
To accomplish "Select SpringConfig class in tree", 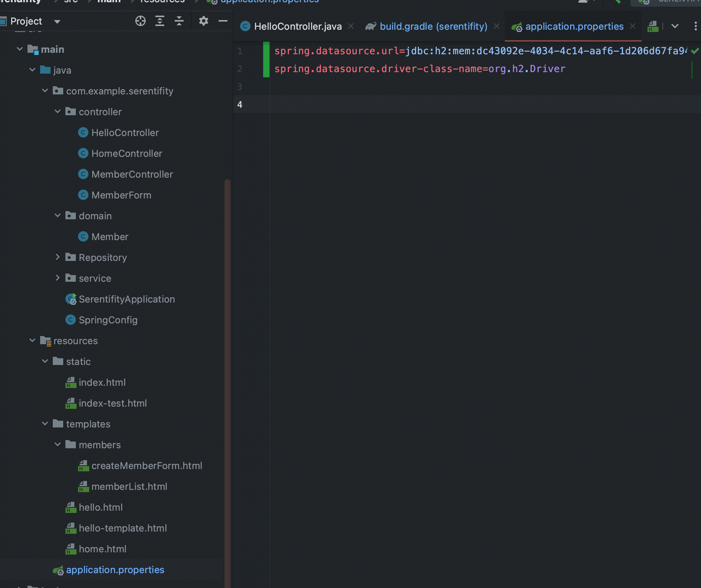I will click(108, 320).
